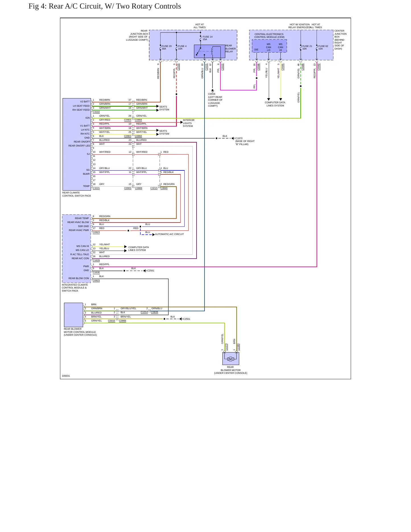Click connector label 'C2280' near the blower motor

click(x=238, y=347)
